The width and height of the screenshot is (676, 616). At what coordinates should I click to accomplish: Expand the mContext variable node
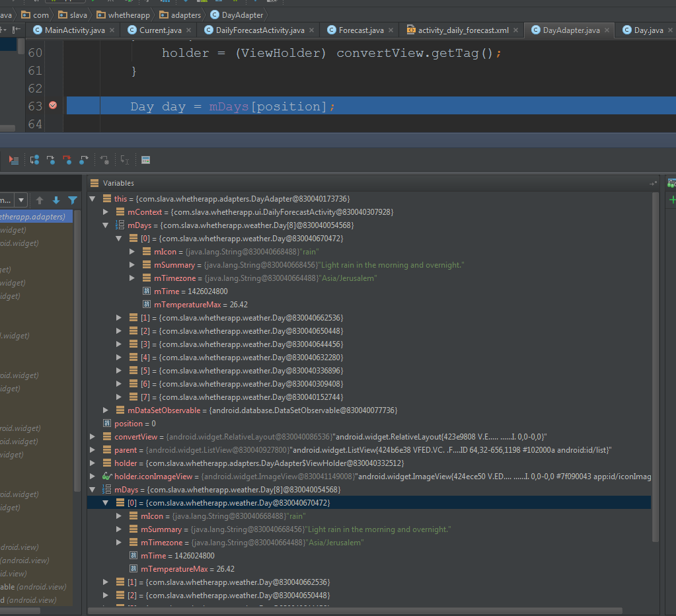[x=106, y=212]
